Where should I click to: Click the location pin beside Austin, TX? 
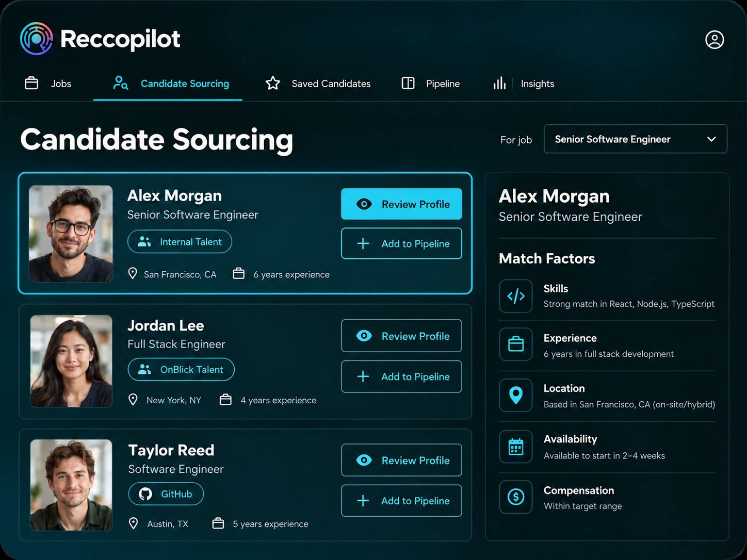tap(134, 523)
